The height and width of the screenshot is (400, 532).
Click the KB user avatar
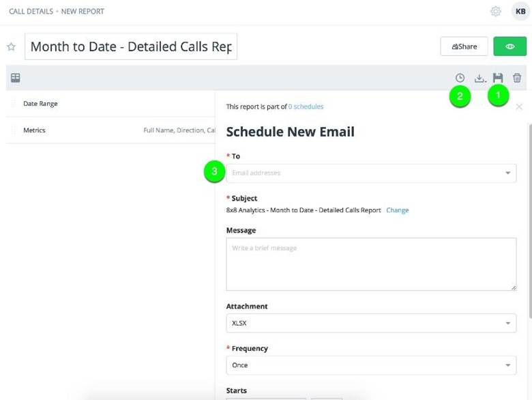pyautogui.click(x=520, y=12)
